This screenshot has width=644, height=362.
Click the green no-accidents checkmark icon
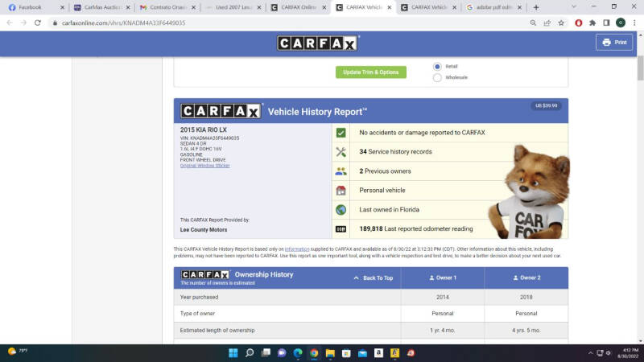pos(341,133)
